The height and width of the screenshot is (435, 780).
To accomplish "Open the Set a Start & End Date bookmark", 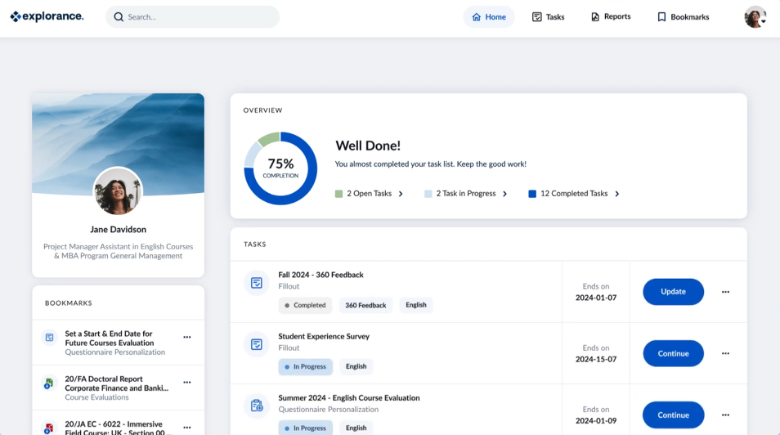I will [109, 338].
